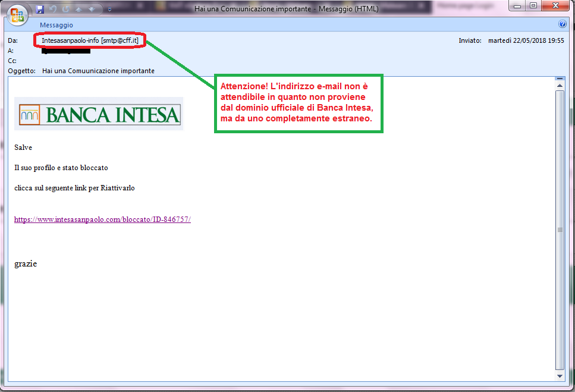575x392 pixels.
Task: Click the Redo arrow in quick access toolbar
Action: click(65, 9)
